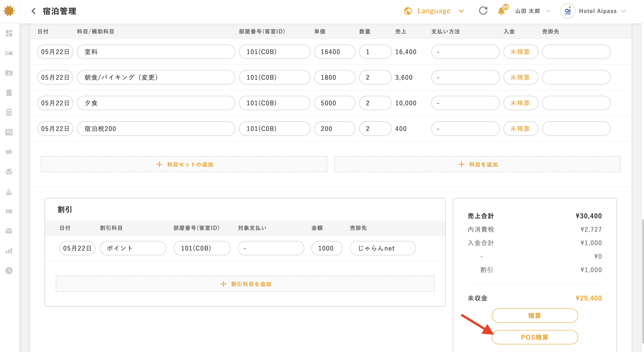This screenshot has width=644, height=352.
Task: Open the dashboard icon in sidebar
Action: click(9, 33)
